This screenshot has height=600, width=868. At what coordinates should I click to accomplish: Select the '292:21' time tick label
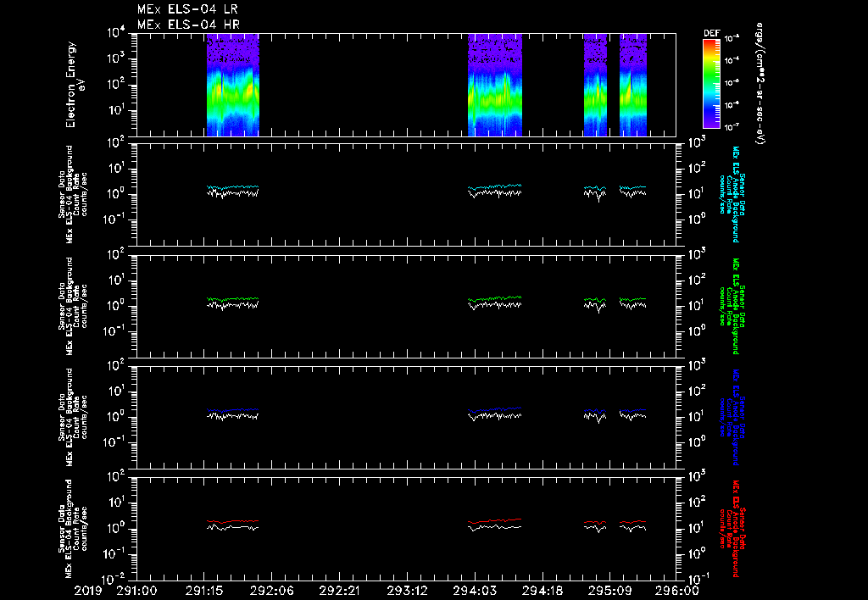pos(339,591)
